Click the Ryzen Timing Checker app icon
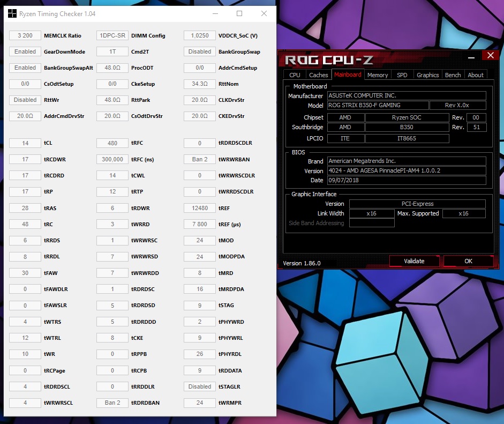 point(12,13)
